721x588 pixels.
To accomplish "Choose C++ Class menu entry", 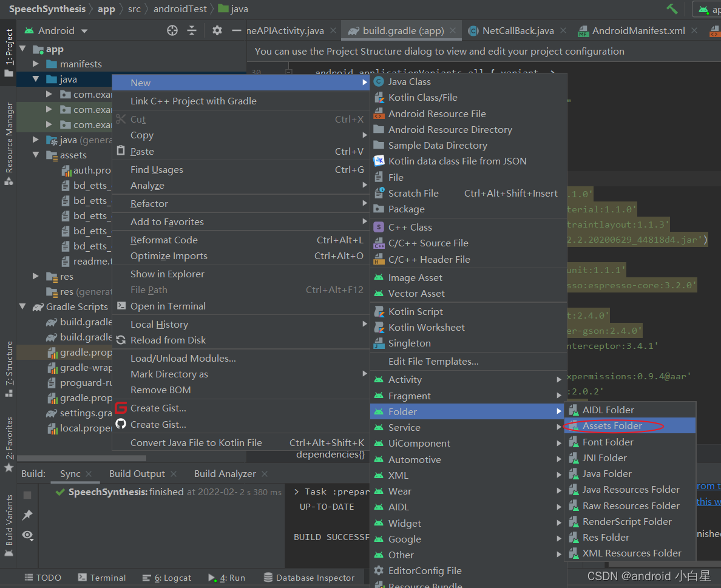I will [468, 227].
